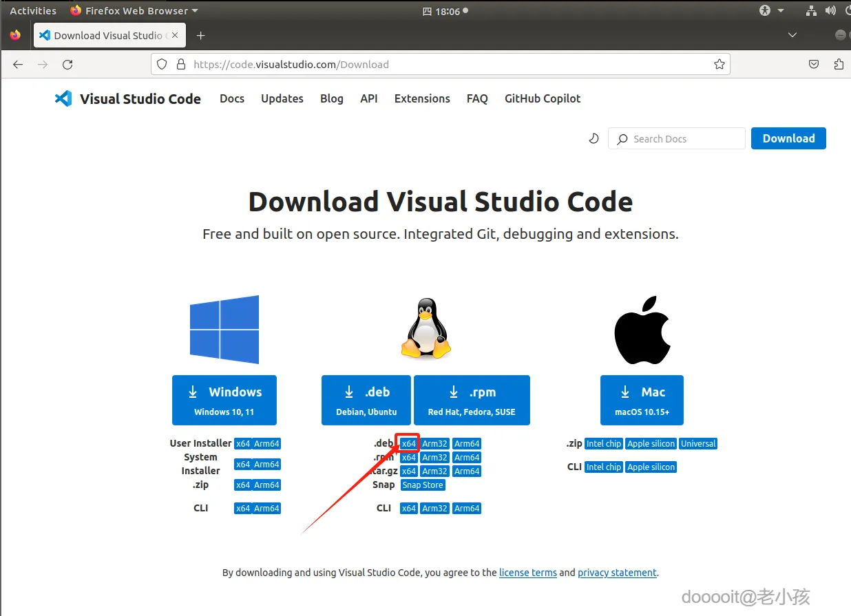Download Windows .zip Arm64
851x616 pixels.
pyautogui.click(x=266, y=485)
